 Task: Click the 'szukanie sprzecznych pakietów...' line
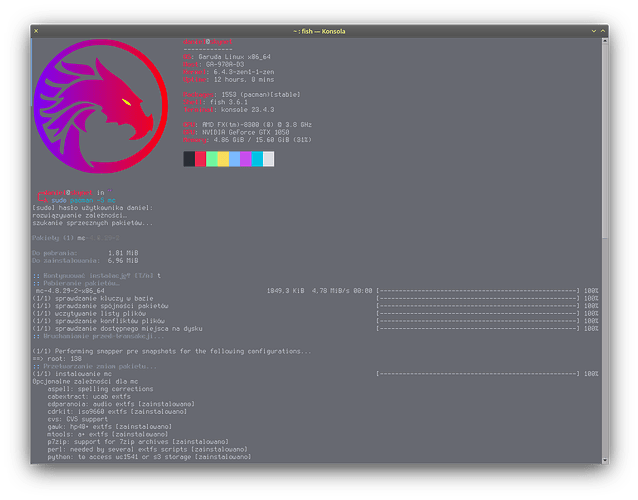pos(93,223)
